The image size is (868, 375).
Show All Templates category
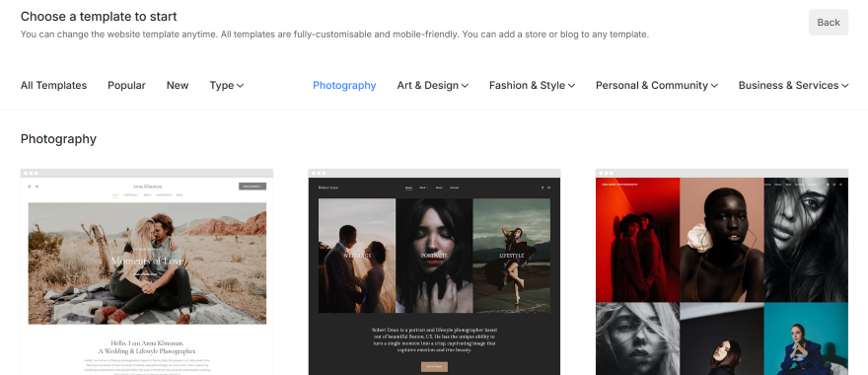pyautogui.click(x=53, y=85)
